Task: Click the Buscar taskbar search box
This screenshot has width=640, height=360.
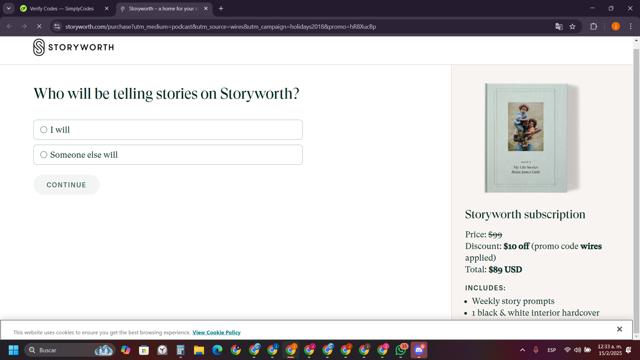Action: click(69, 350)
